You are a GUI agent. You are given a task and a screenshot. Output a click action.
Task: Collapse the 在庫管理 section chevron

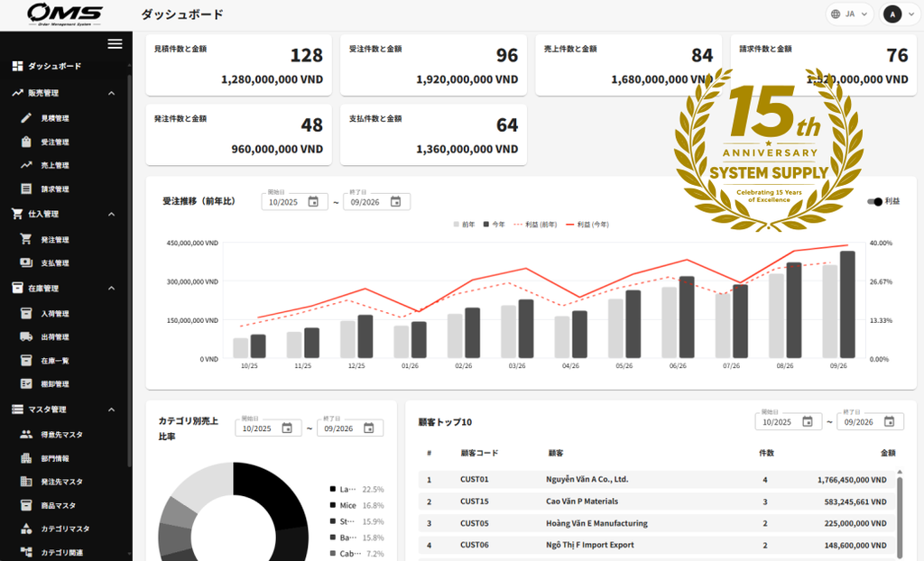click(111, 288)
